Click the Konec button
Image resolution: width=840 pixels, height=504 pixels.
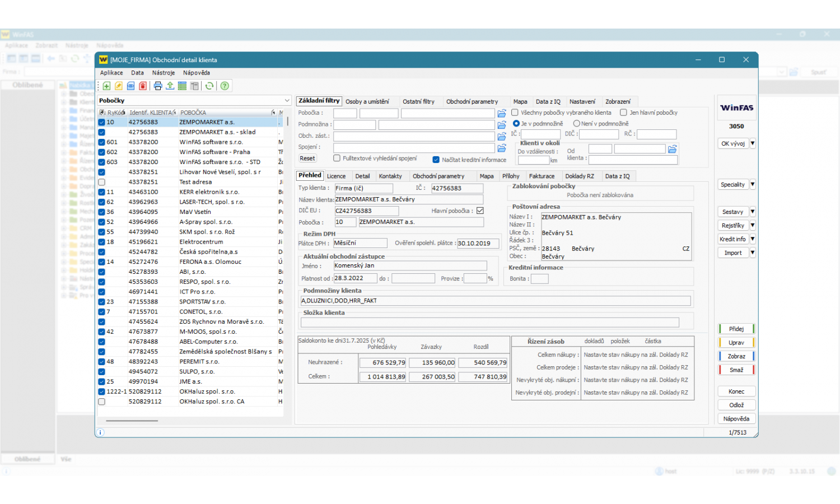[736, 391]
